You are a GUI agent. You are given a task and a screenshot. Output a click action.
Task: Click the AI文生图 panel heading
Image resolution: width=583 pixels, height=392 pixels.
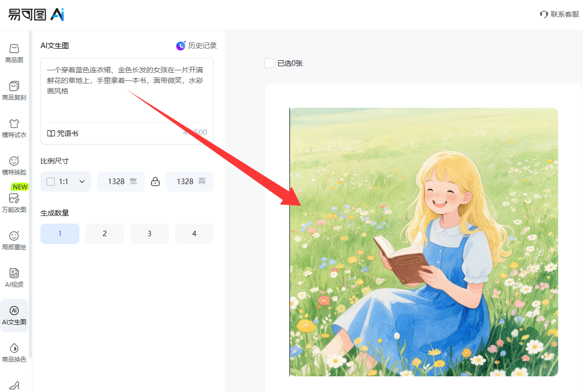tap(55, 46)
